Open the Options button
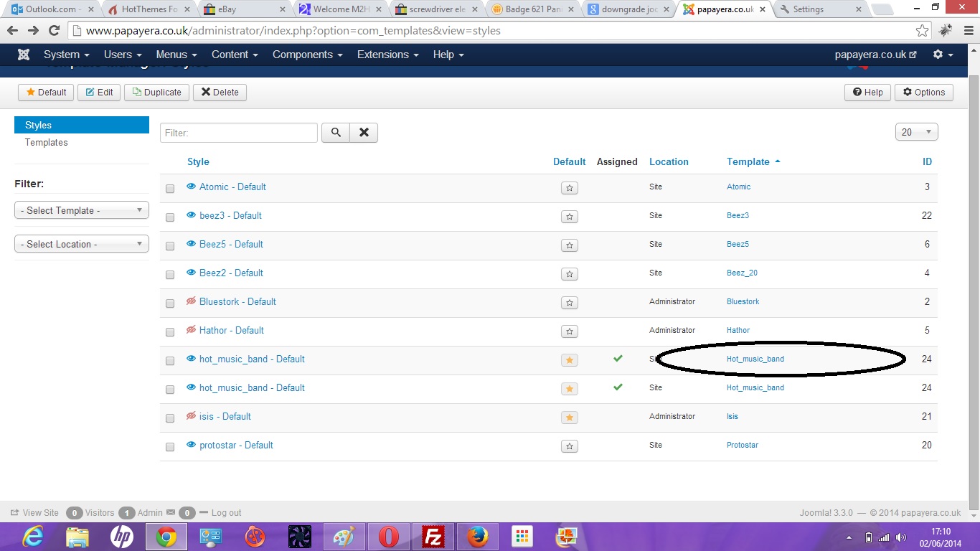Screen dimensions: 980x551 [924, 92]
